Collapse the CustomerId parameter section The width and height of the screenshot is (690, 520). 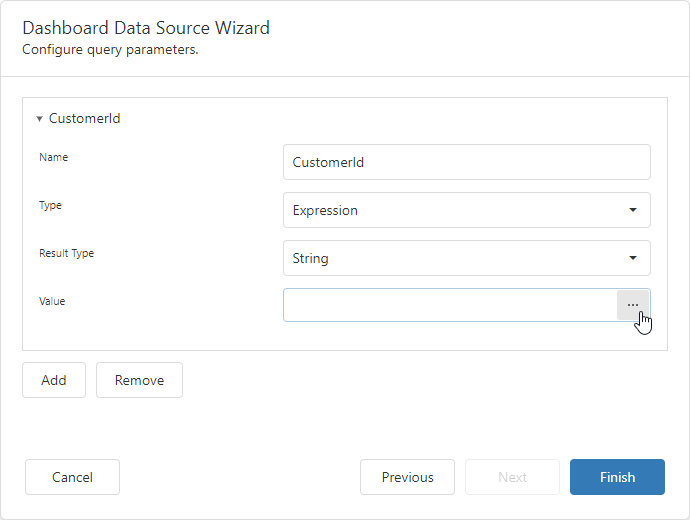(x=39, y=119)
